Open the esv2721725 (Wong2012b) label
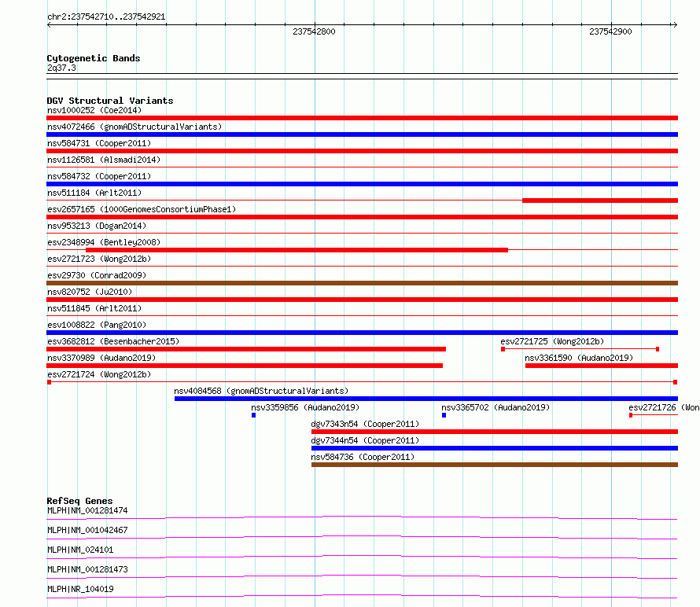The width and height of the screenshot is (700, 607). tap(552, 341)
